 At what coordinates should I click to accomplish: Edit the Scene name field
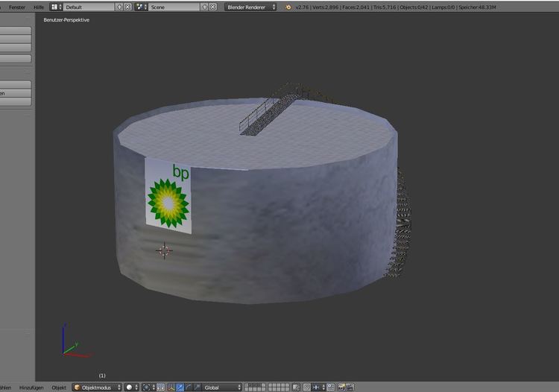[x=174, y=7]
